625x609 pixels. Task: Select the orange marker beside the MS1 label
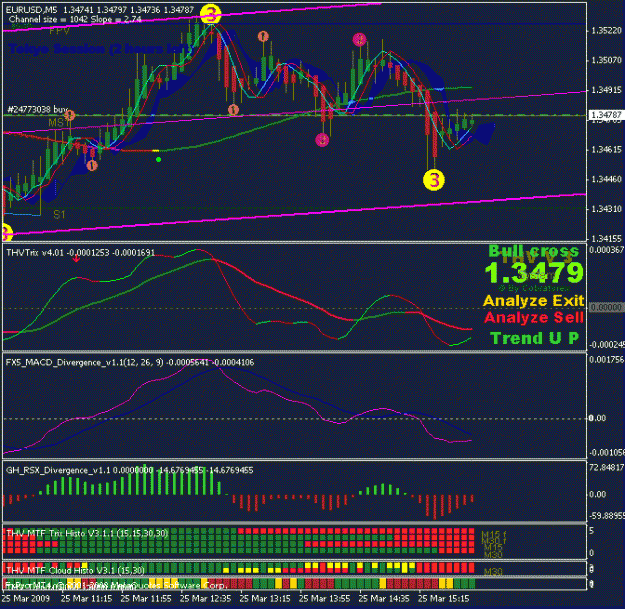point(69,116)
